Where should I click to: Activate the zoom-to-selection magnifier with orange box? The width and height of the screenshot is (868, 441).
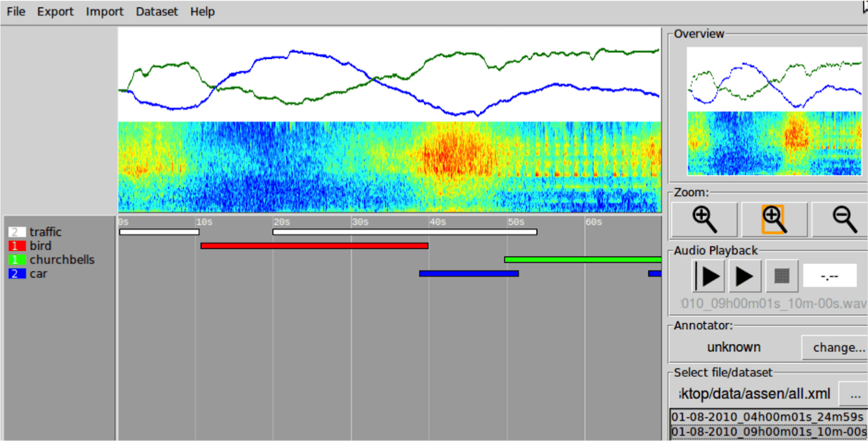[774, 219]
